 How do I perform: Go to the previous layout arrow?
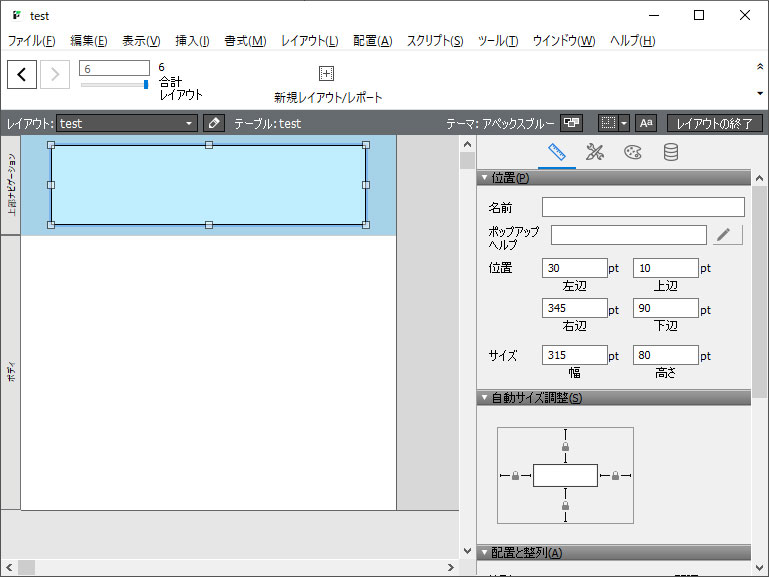(22, 75)
